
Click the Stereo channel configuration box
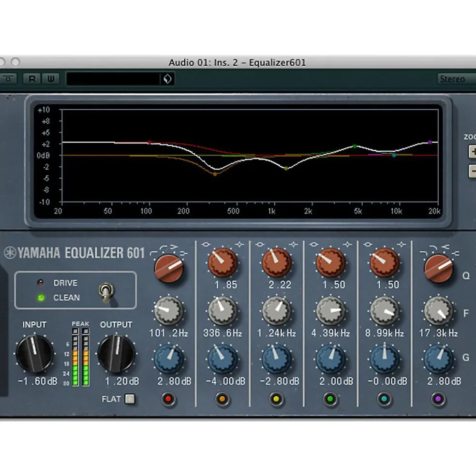(457, 79)
